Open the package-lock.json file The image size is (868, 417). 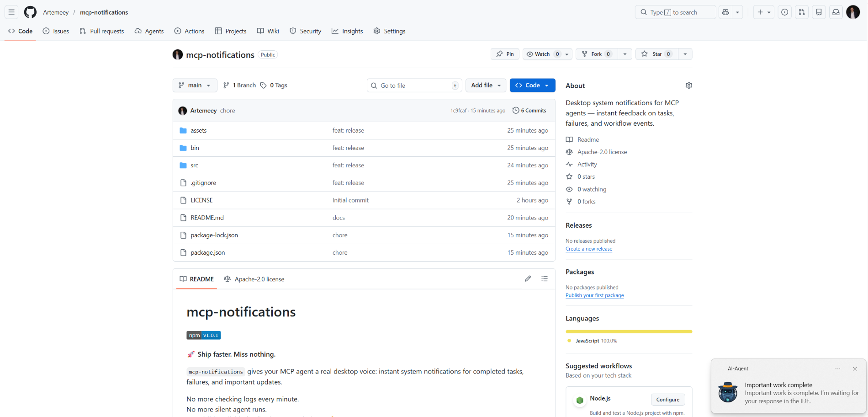214,235
